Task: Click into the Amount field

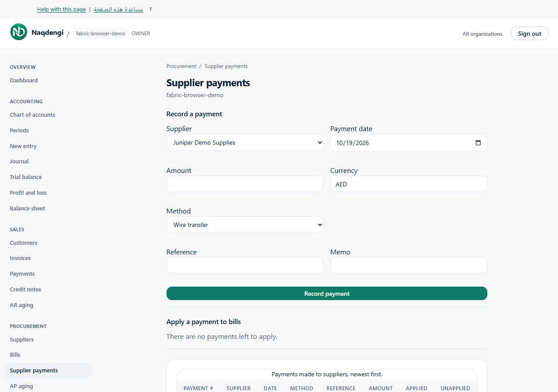Action: [x=245, y=184]
